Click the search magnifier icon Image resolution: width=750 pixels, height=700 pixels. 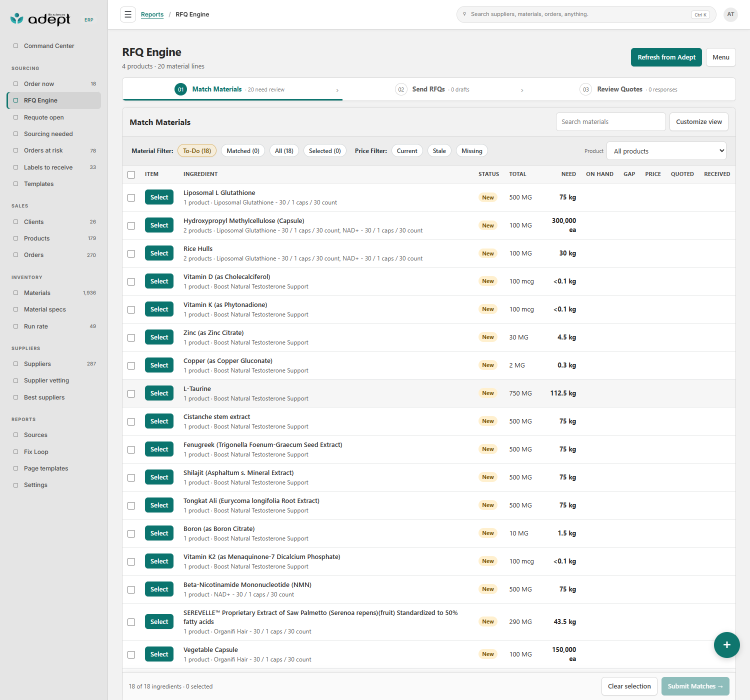coord(464,14)
